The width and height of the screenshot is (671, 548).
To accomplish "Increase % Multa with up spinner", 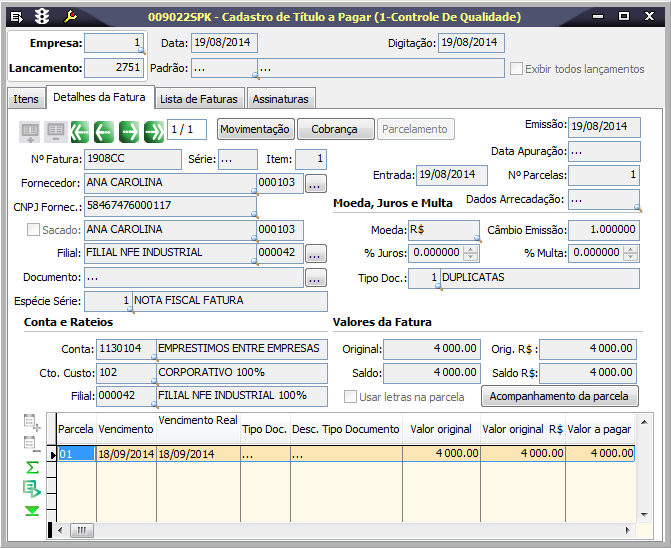I will pos(630,249).
